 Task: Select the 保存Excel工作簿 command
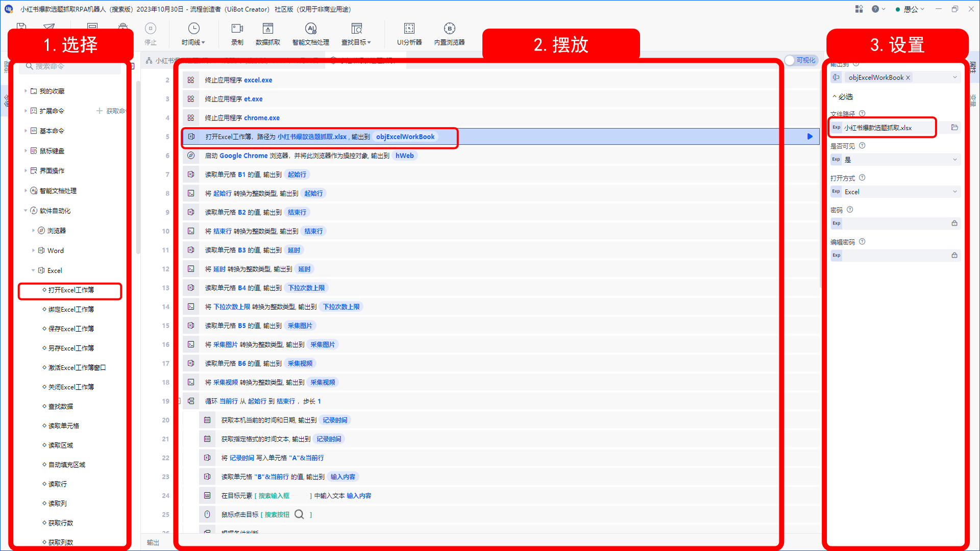(x=71, y=329)
